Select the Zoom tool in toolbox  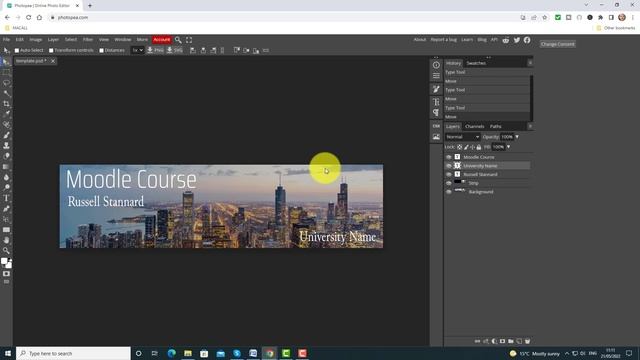(6, 251)
